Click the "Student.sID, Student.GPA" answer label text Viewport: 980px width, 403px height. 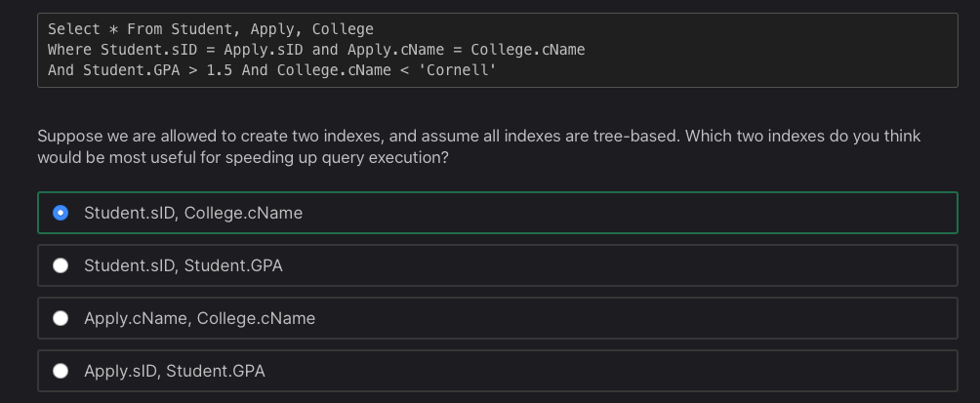183,265
